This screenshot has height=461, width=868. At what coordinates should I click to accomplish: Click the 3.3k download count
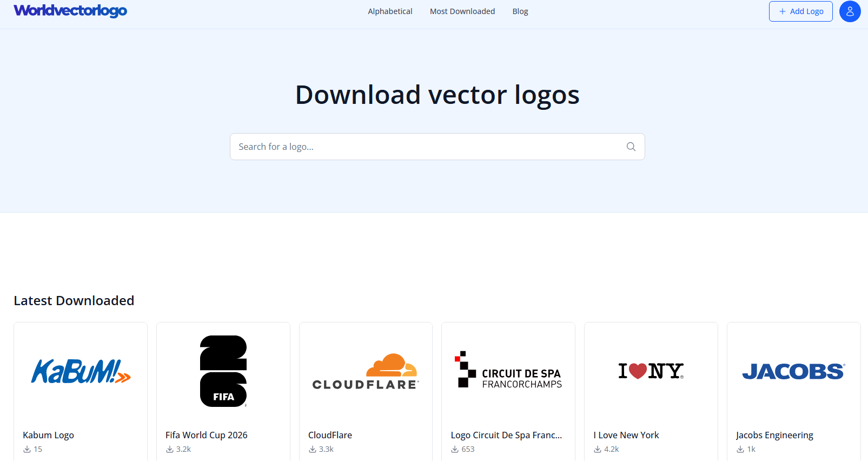click(x=326, y=449)
